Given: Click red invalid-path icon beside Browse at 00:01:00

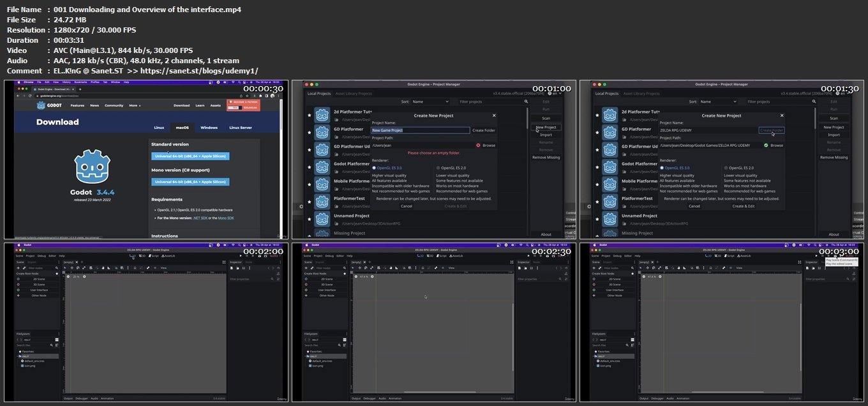Looking at the screenshot, I should [x=477, y=146].
